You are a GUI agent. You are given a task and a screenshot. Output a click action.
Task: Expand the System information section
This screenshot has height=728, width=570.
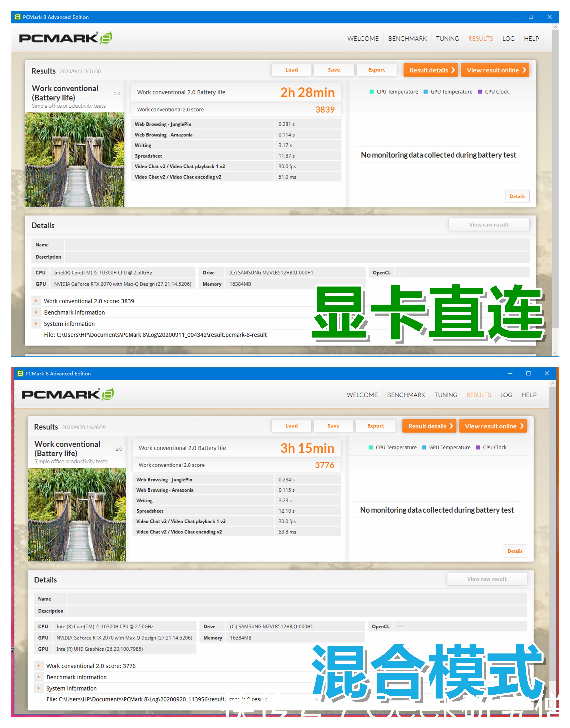point(36,324)
